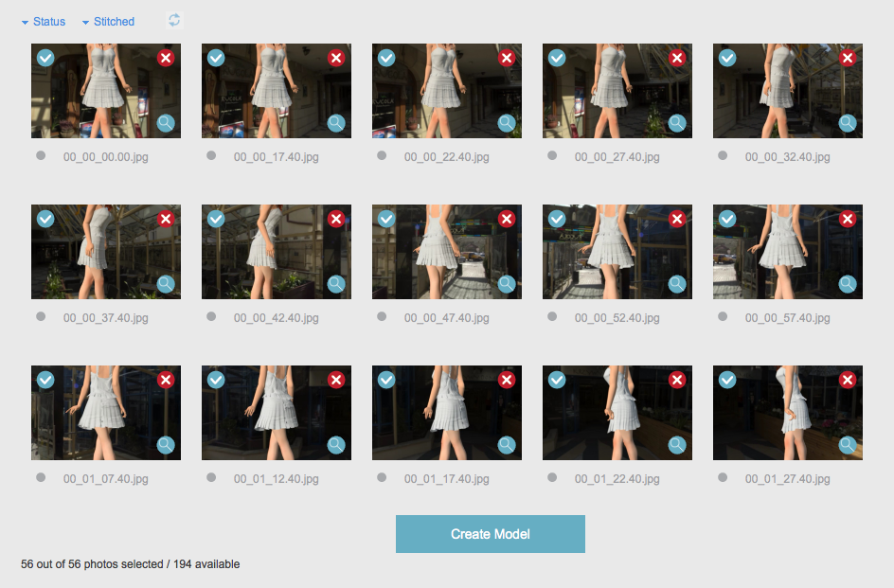This screenshot has height=588, width=894.
Task: Magnify photo 00_01_27.40.jpg
Action: click(848, 445)
